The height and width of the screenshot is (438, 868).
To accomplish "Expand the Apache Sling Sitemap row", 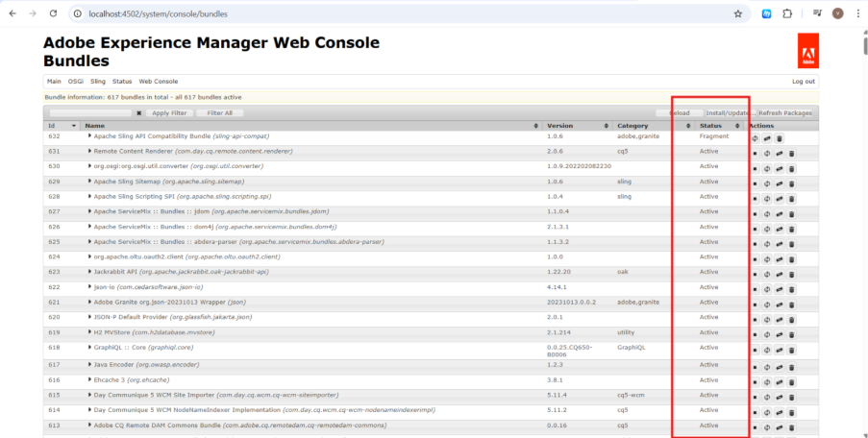I will pos(89,182).
